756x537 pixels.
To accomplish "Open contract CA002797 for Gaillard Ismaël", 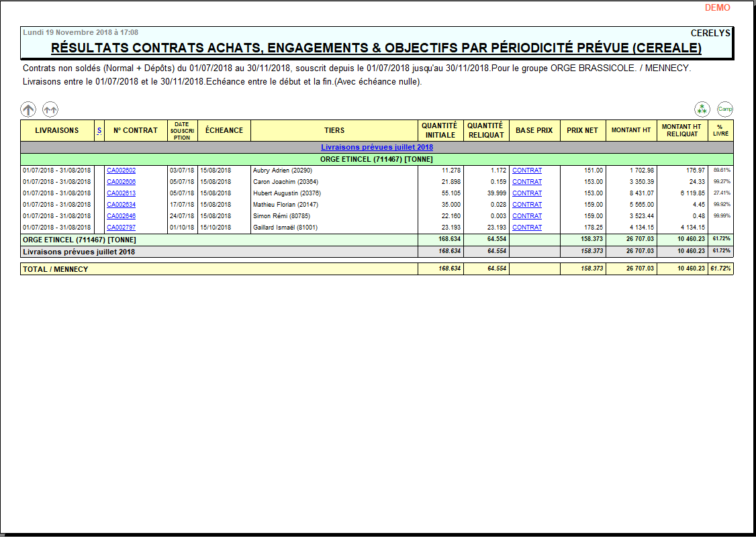I will pos(121,228).
